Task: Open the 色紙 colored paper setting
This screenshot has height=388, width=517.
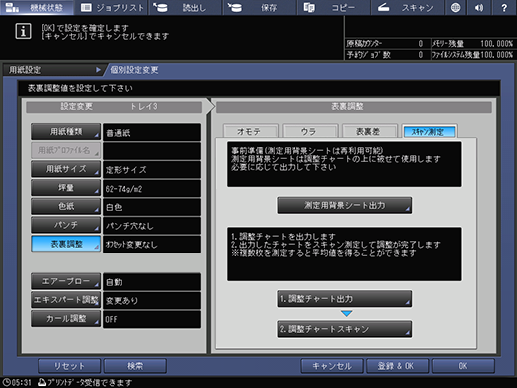Action: click(x=66, y=206)
